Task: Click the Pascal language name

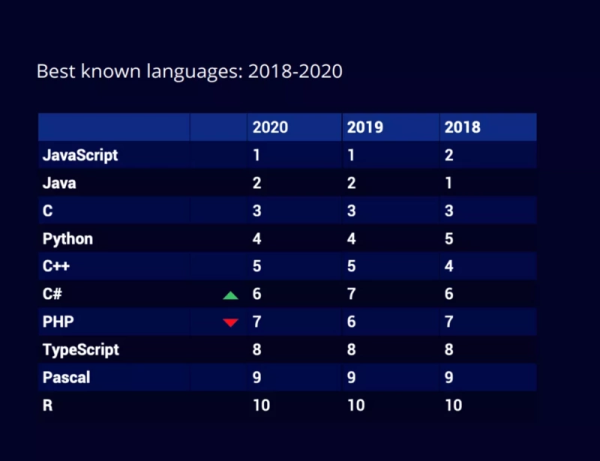Action: coord(66,378)
